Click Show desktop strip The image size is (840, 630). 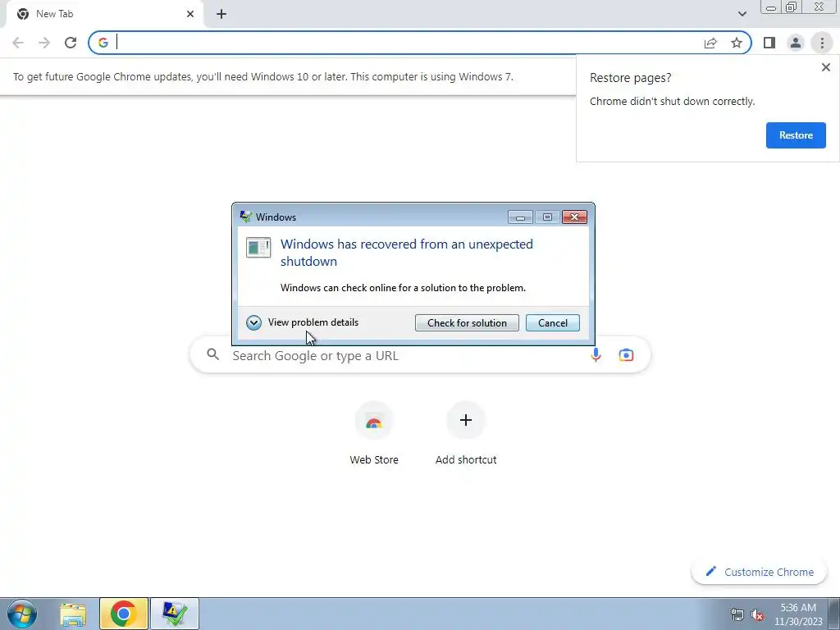(x=834, y=614)
